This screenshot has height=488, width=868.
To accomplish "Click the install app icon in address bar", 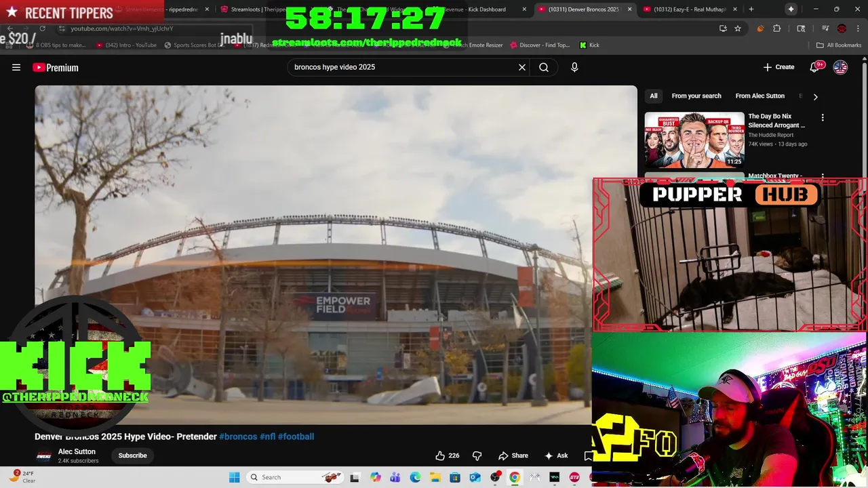I will [723, 28].
